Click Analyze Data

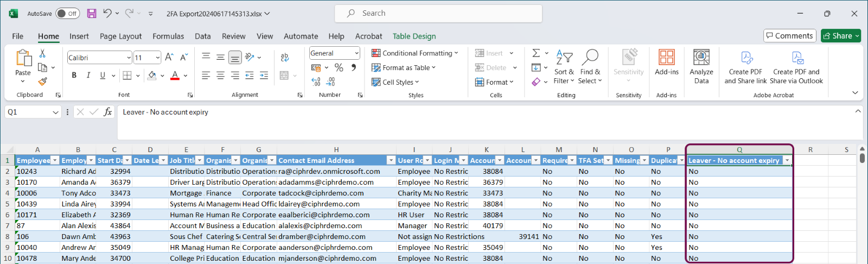[x=701, y=66]
